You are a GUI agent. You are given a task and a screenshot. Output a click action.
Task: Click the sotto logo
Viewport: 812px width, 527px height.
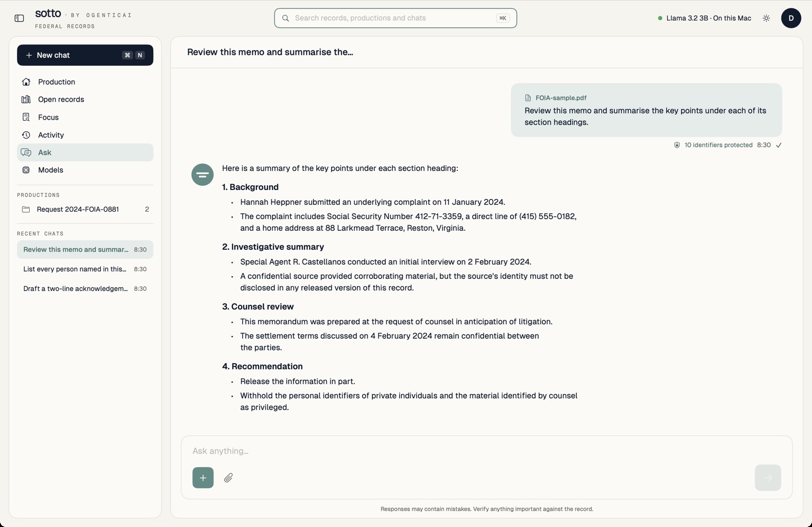[x=48, y=13]
